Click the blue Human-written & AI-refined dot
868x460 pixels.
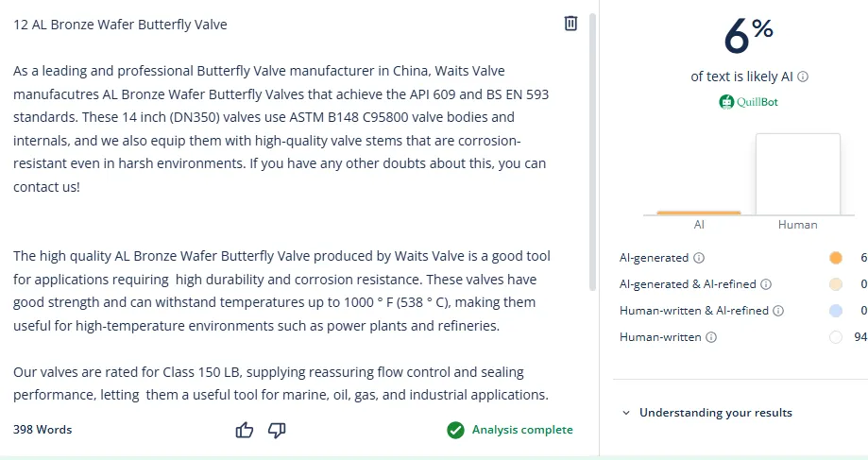[x=835, y=311]
